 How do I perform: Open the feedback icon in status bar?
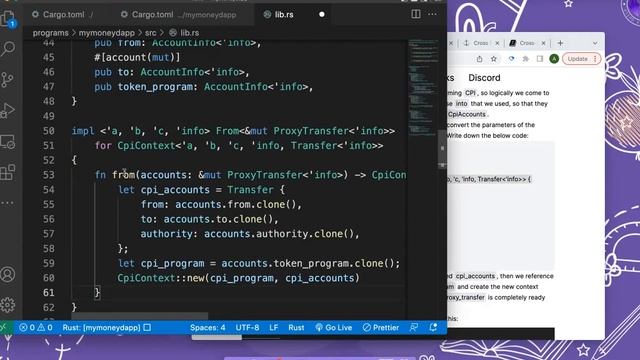(x=413, y=327)
